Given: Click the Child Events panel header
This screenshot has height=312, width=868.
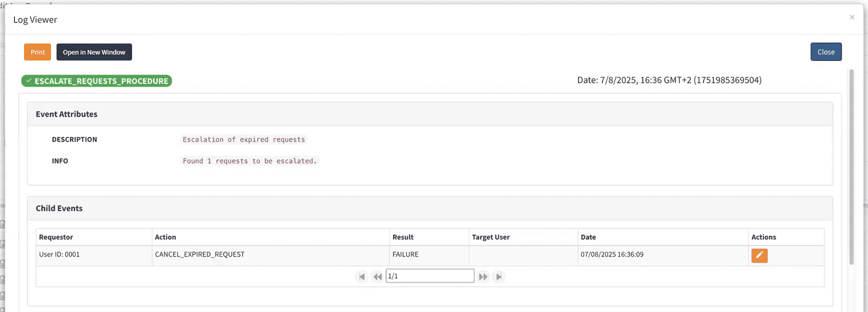Looking at the screenshot, I should point(59,208).
